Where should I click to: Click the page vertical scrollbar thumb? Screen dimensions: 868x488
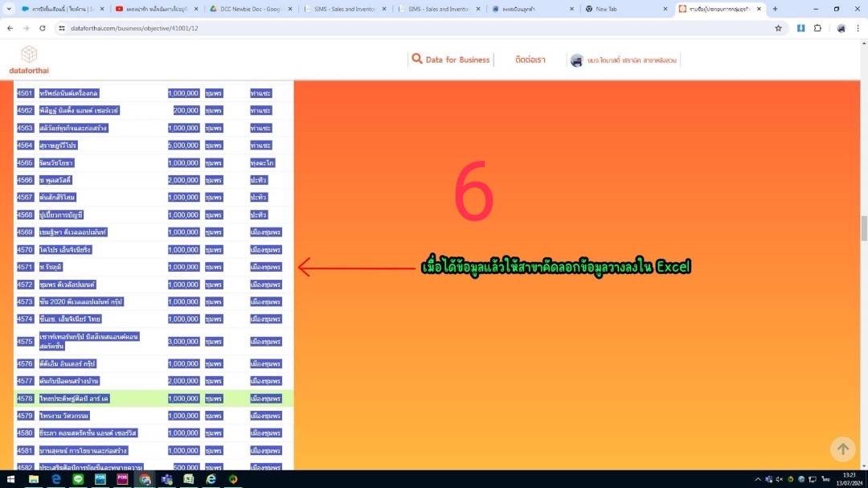point(864,228)
